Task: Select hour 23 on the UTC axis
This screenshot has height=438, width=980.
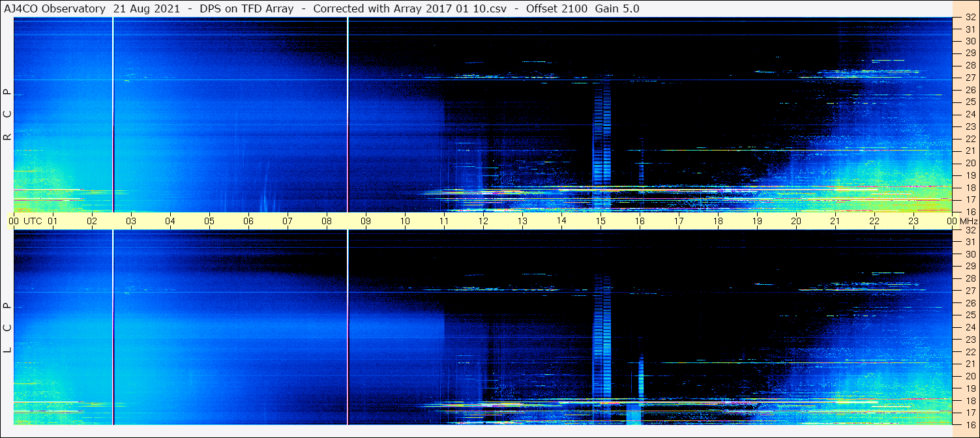Action: [x=913, y=221]
